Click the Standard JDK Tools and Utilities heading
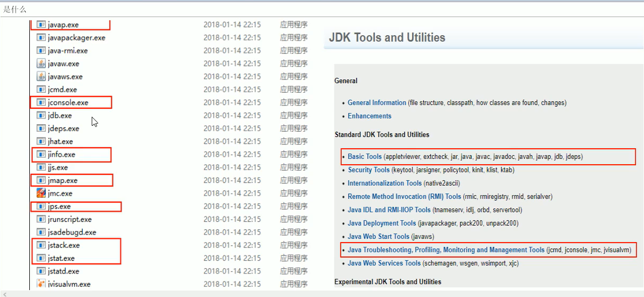This screenshot has height=297, width=644. [382, 134]
